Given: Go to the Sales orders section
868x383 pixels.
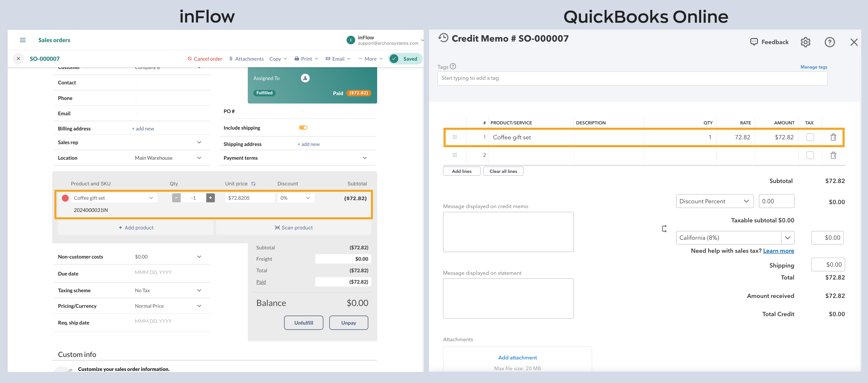Looking at the screenshot, I should click(54, 40).
